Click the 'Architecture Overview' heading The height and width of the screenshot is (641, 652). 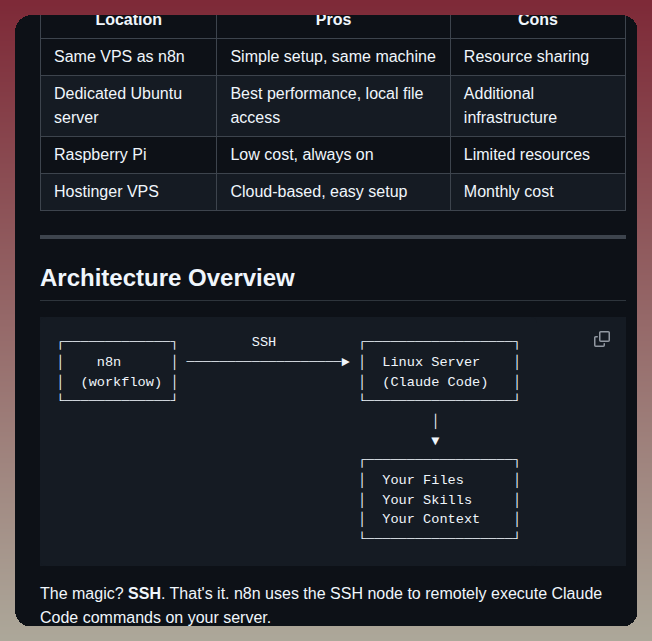167,278
